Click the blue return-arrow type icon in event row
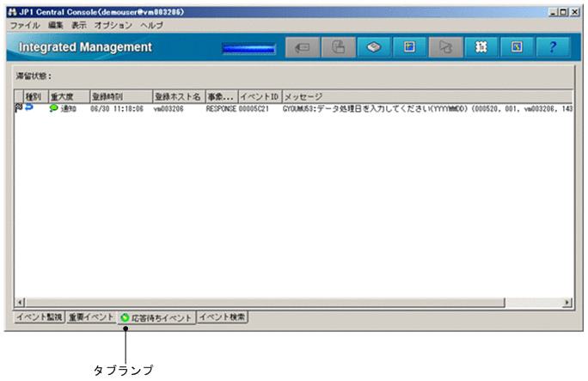 pyautogui.click(x=29, y=108)
